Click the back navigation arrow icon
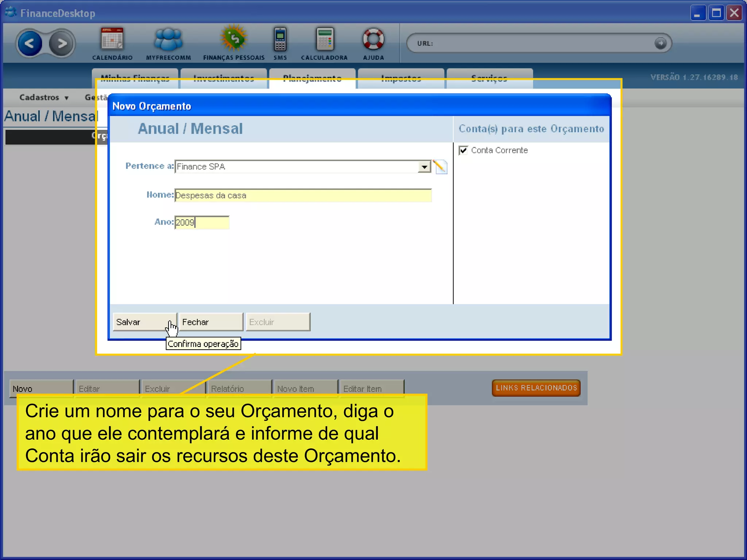 tap(30, 44)
